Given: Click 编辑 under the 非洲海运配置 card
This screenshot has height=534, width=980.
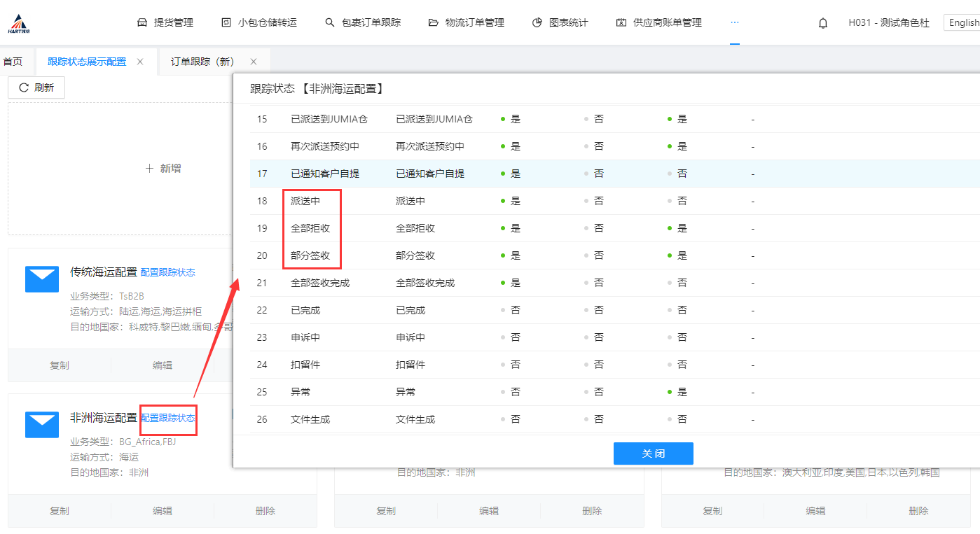Looking at the screenshot, I should coord(163,511).
